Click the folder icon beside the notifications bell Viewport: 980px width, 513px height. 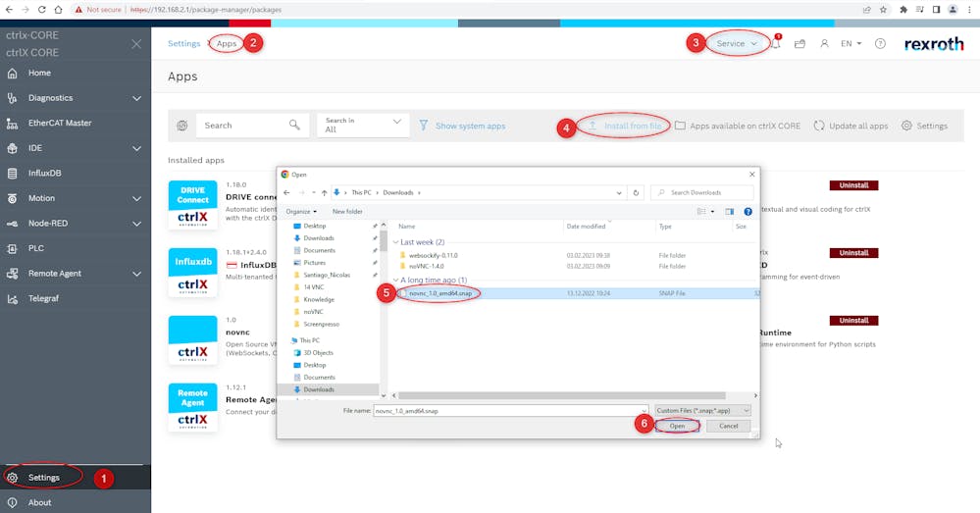pos(799,44)
